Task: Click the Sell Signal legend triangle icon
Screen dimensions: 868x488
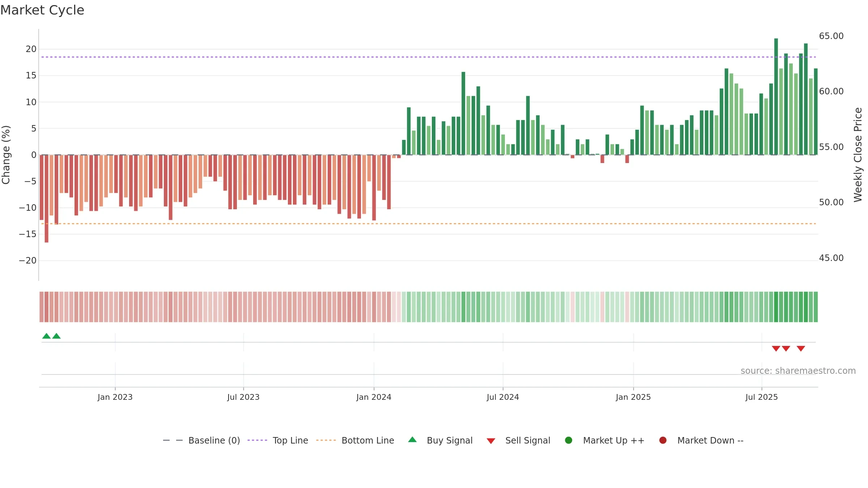Action: point(491,441)
